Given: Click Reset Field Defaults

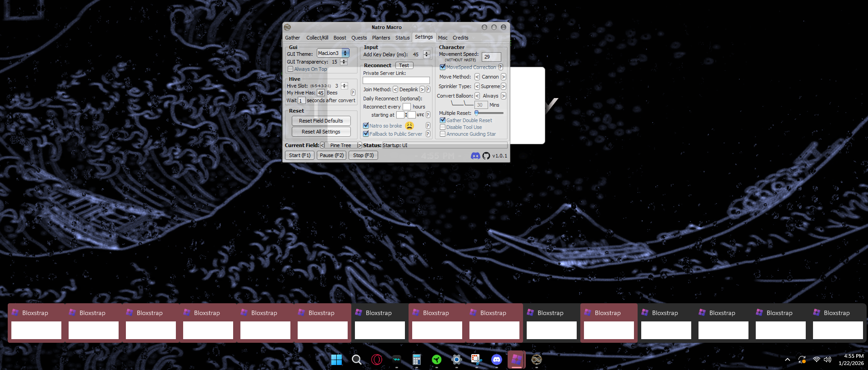Looking at the screenshot, I should point(321,121).
